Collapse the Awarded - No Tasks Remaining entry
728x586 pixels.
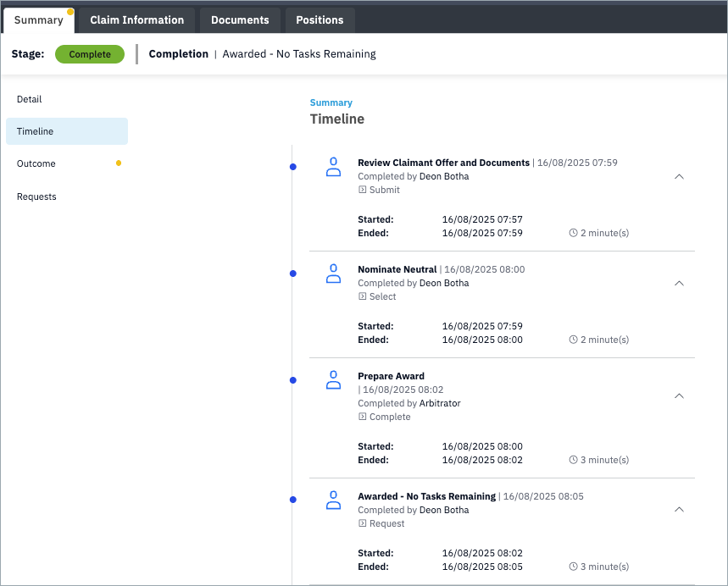679,510
